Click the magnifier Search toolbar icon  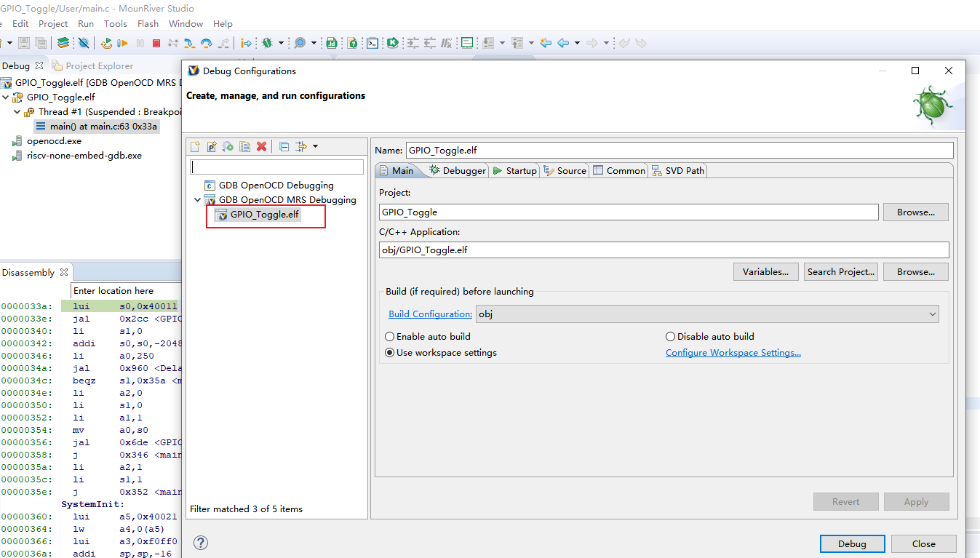(x=299, y=43)
